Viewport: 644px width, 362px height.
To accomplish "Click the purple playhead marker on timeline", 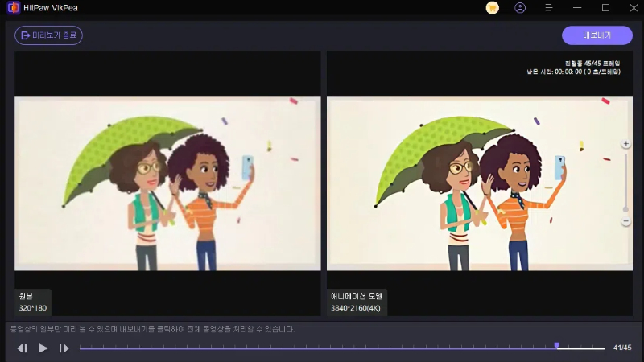I will pos(556,345).
